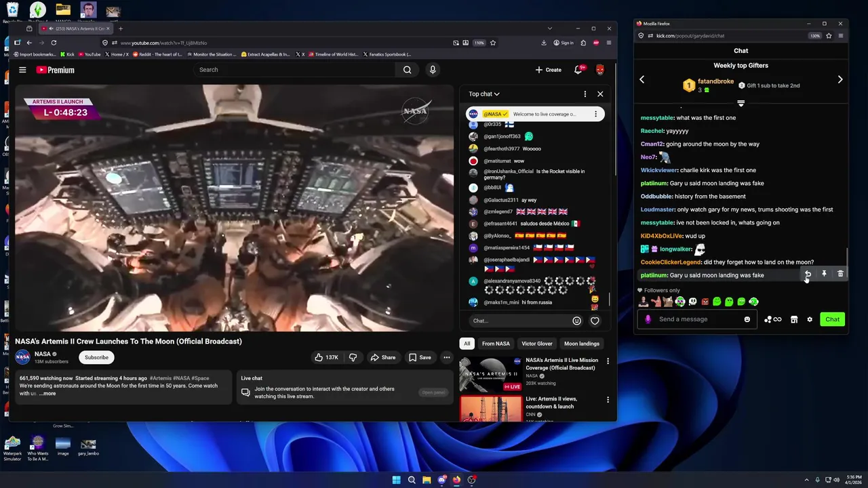Screen dimensions: 868x488
Task: Go to previous Kick gifters panel
Action: 642,79
